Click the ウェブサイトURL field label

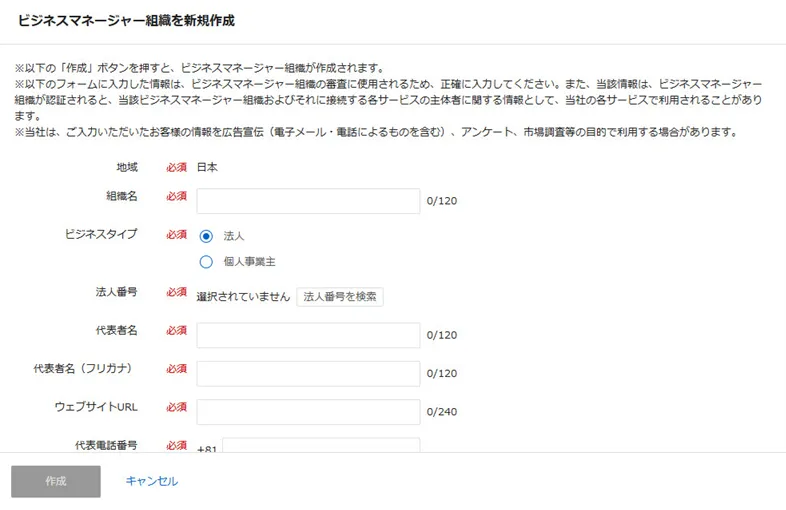pyautogui.click(x=95, y=407)
